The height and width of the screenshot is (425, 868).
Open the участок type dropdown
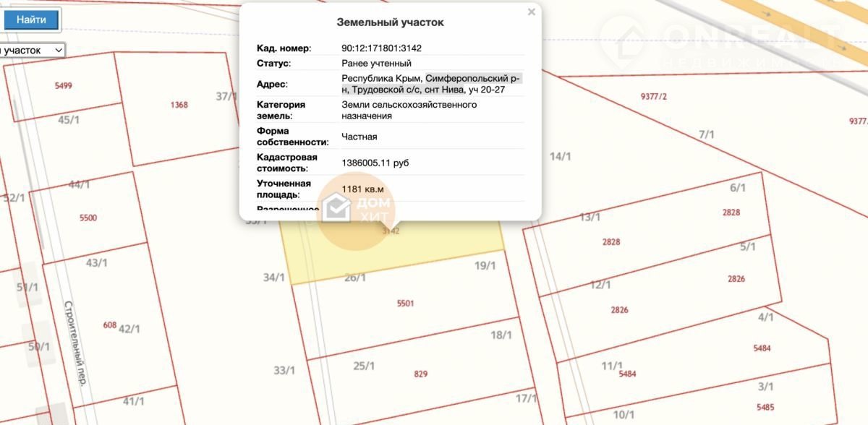tap(33, 51)
